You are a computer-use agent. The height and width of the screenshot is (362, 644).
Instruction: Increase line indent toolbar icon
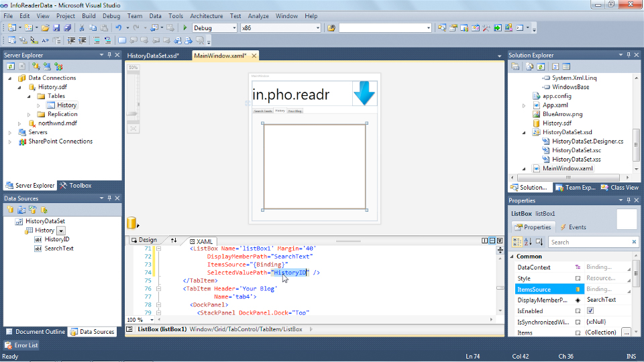(82, 40)
